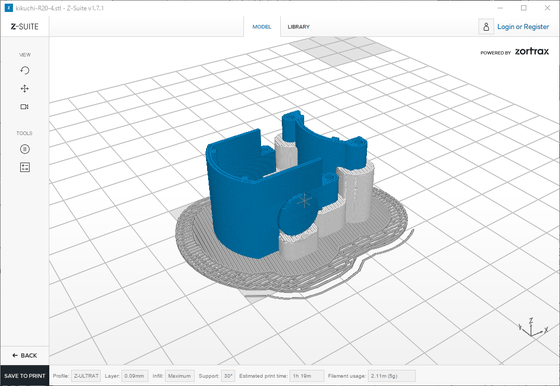Switch to the LIBRARY tab
560x386 pixels.
tap(299, 27)
